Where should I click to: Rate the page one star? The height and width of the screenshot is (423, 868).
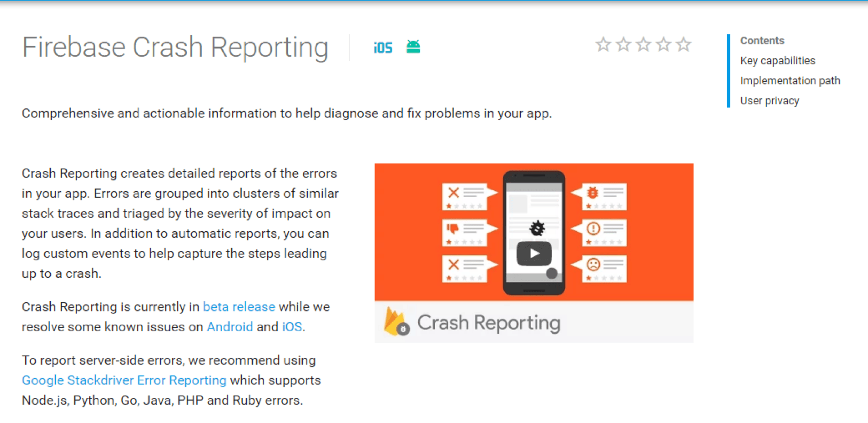point(603,44)
